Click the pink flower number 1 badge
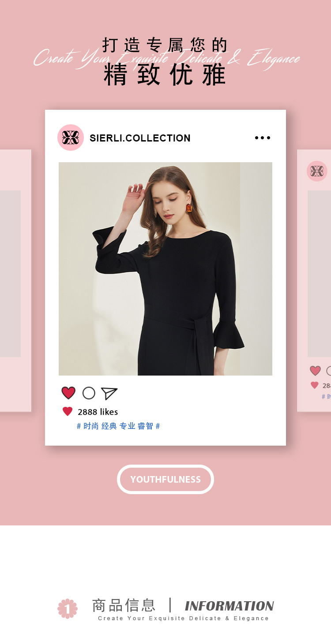Image resolution: width=331 pixels, height=644 pixels. click(x=68, y=608)
